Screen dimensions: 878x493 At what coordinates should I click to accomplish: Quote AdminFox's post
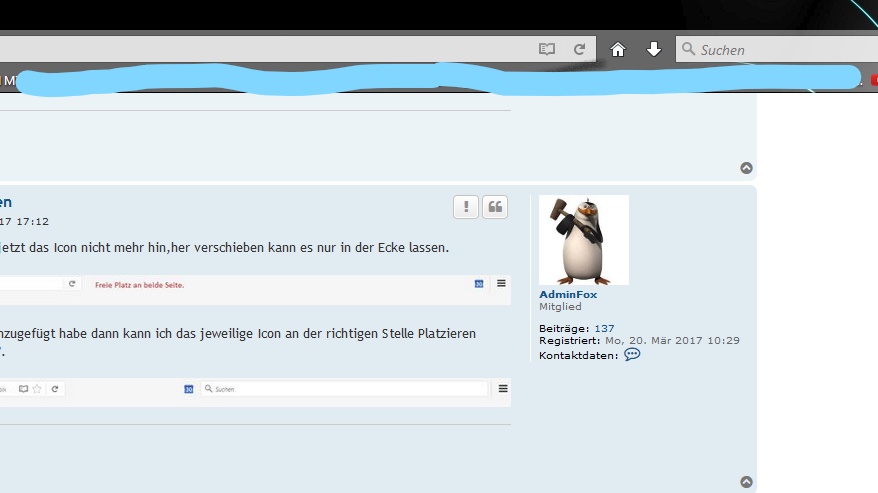point(495,207)
